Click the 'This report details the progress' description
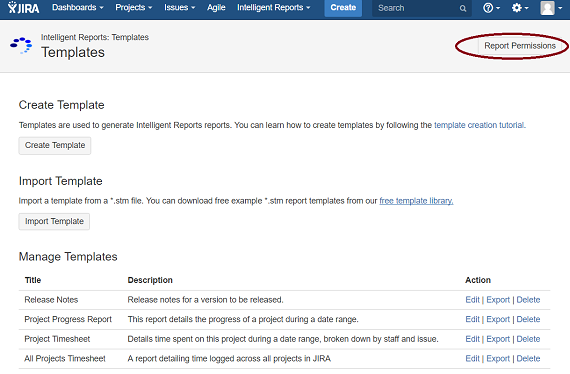570x374 pixels. pyautogui.click(x=243, y=319)
